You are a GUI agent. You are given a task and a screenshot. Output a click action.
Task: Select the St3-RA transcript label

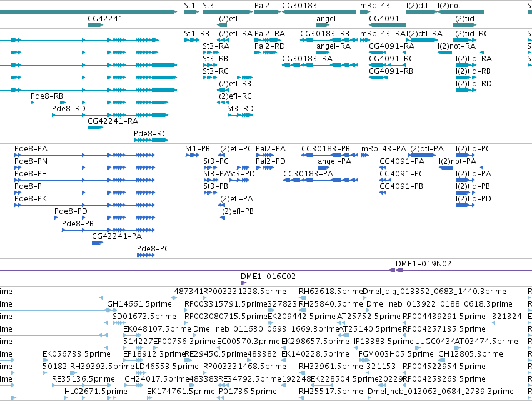tap(216, 46)
